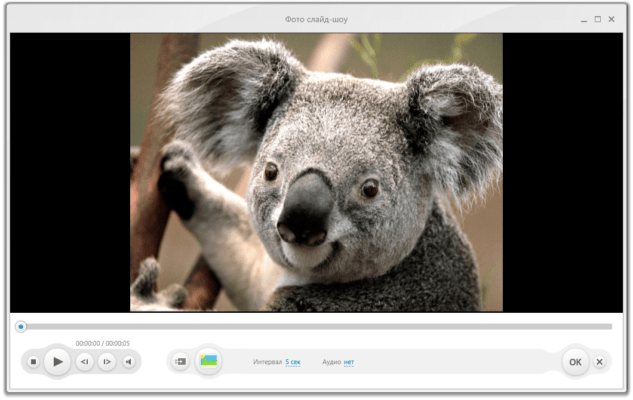
Task: Select the photo slideshow picture icon
Action: [208, 361]
